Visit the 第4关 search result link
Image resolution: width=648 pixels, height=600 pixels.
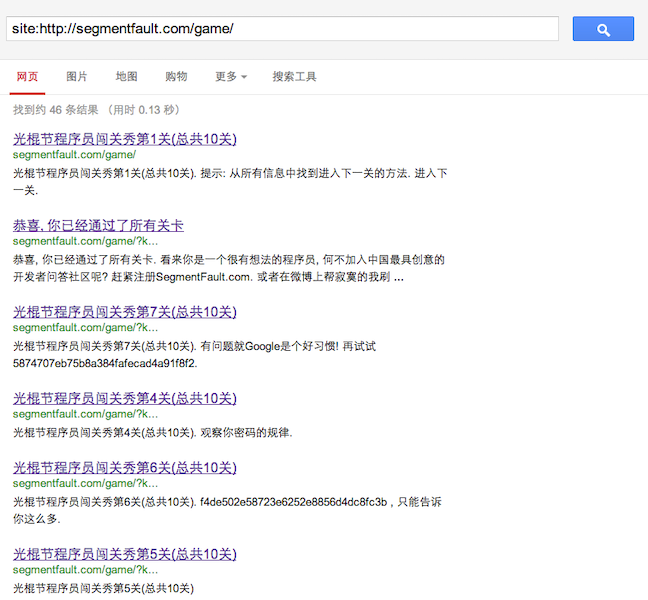click(x=125, y=398)
